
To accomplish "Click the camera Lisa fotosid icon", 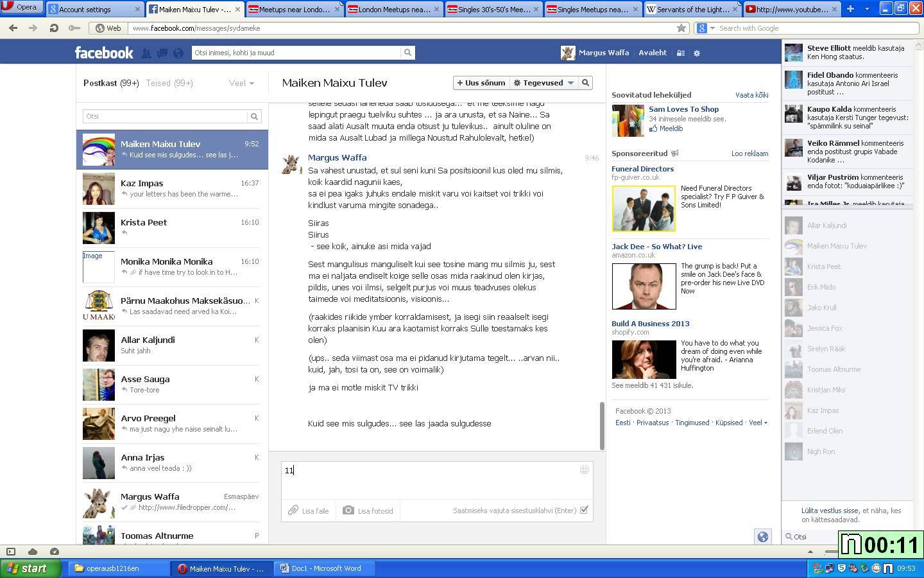I will pos(348,510).
